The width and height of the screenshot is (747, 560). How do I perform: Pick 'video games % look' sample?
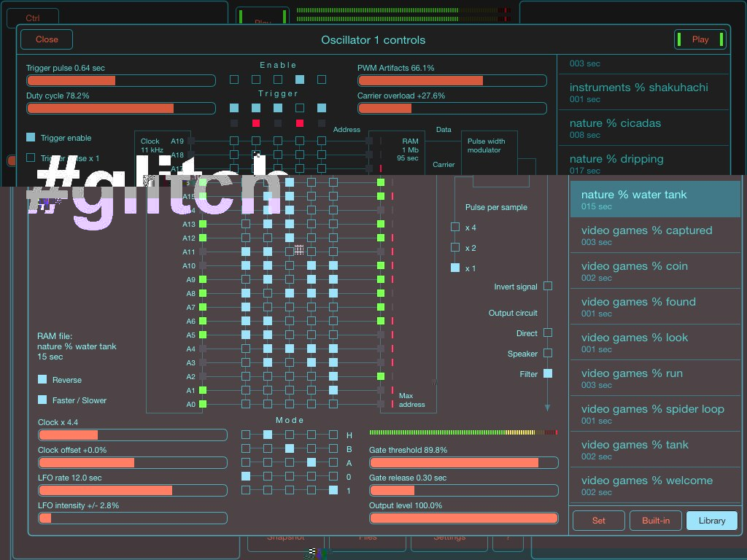[x=655, y=343]
